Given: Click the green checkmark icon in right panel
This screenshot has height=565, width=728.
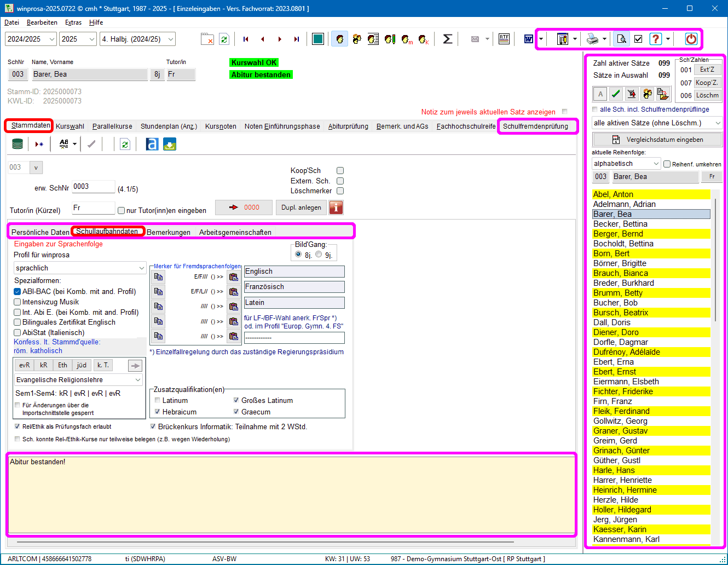Looking at the screenshot, I should [x=616, y=94].
